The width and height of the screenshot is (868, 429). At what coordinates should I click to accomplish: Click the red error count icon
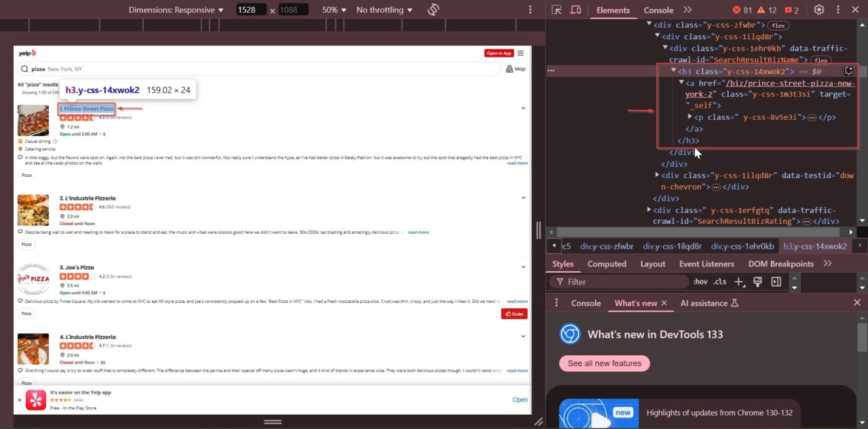tap(743, 10)
